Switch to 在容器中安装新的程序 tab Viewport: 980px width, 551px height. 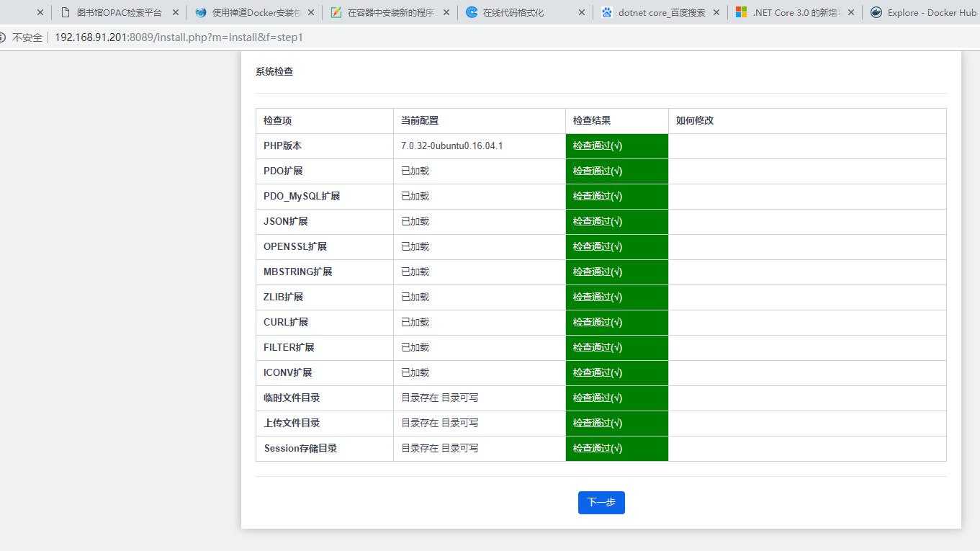(x=391, y=12)
